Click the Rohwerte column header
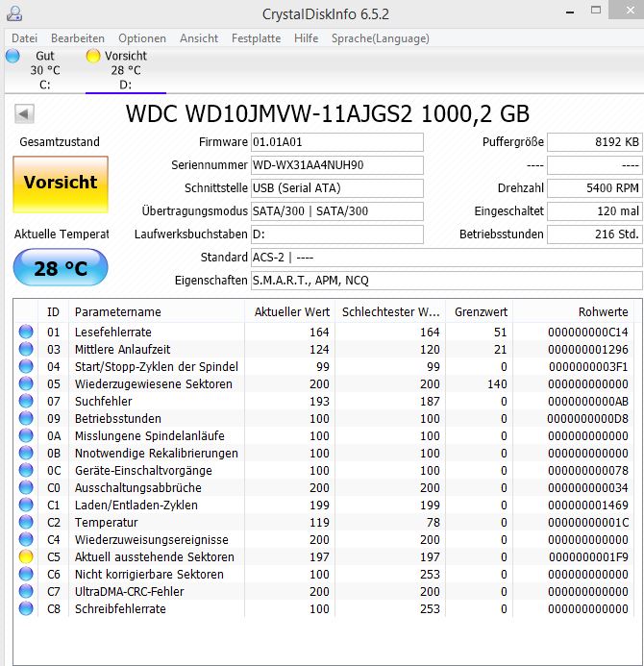The image size is (644, 666). coord(574,311)
